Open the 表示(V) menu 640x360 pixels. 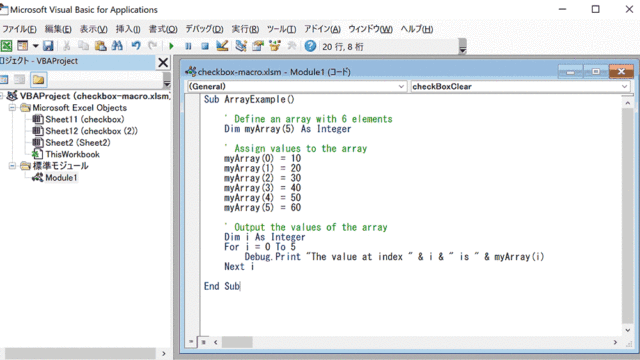coord(93,29)
